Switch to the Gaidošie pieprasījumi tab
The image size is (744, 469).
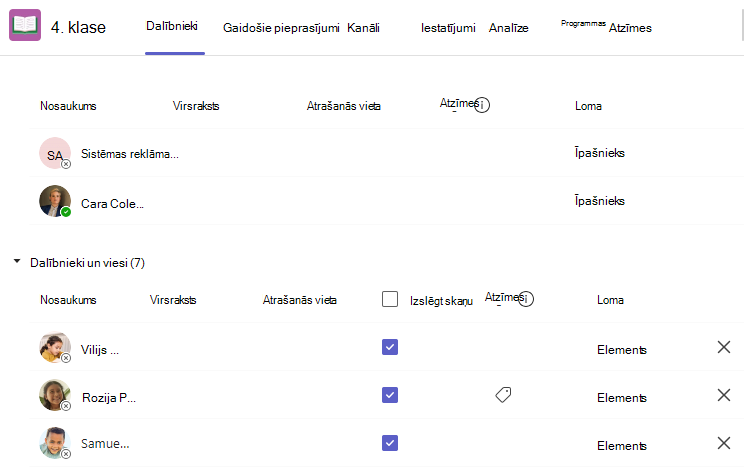[281, 28]
